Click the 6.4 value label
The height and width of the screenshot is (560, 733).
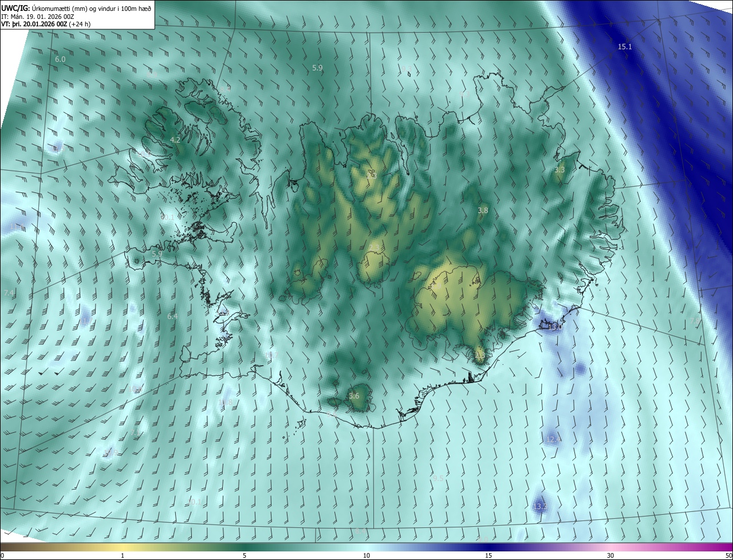click(x=172, y=316)
